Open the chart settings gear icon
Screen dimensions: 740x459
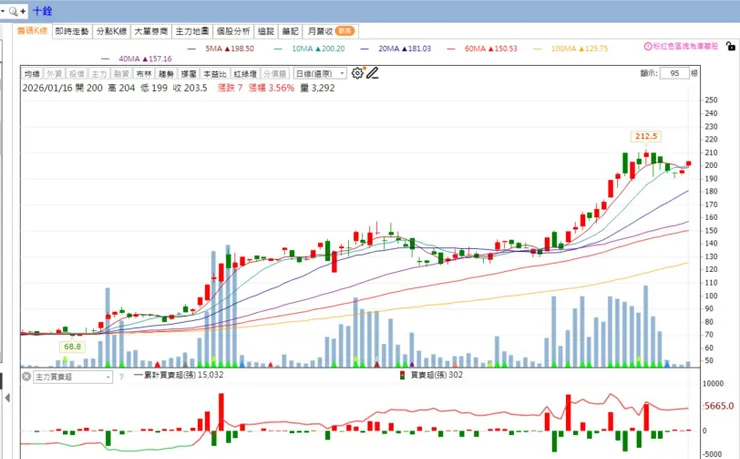point(357,73)
